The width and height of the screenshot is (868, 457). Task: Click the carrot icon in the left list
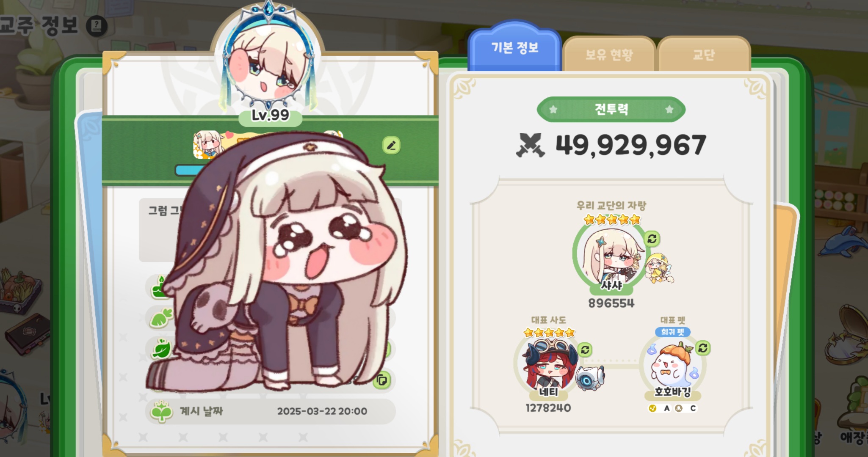[x=161, y=318]
